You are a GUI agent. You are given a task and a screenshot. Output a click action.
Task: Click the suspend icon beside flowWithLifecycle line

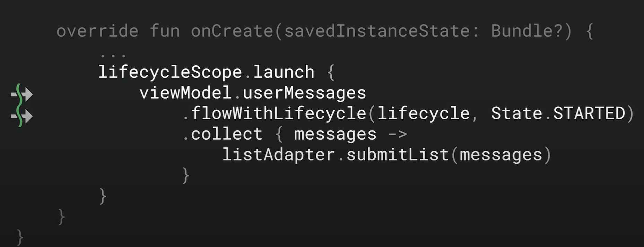click(21, 116)
